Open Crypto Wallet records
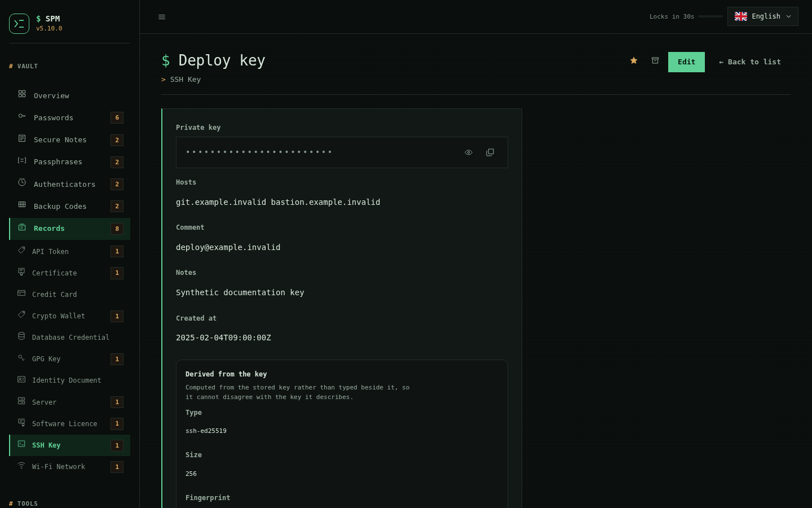Viewport: 812px width, 508px height. (70, 316)
